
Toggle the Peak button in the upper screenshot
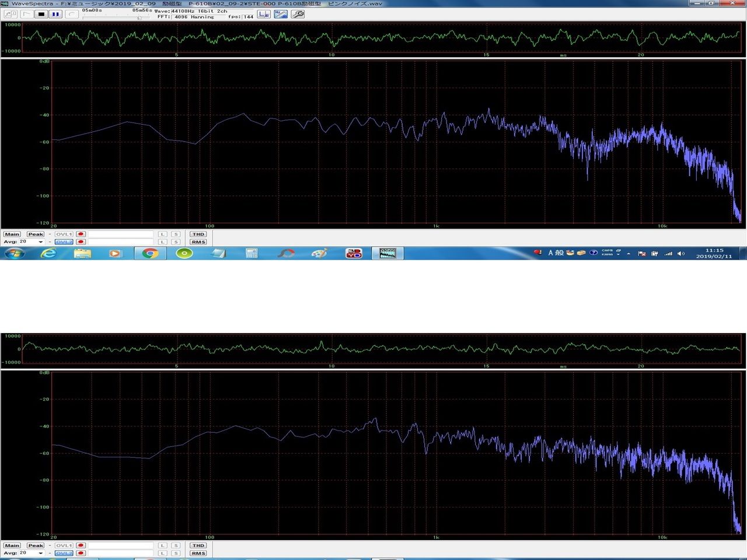pyautogui.click(x=36, y=235)
